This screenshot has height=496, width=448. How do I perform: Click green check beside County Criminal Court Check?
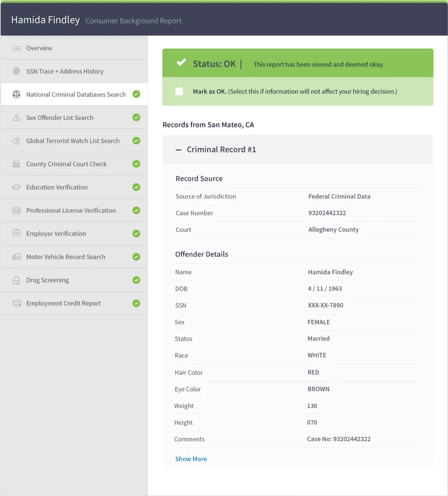136,164
